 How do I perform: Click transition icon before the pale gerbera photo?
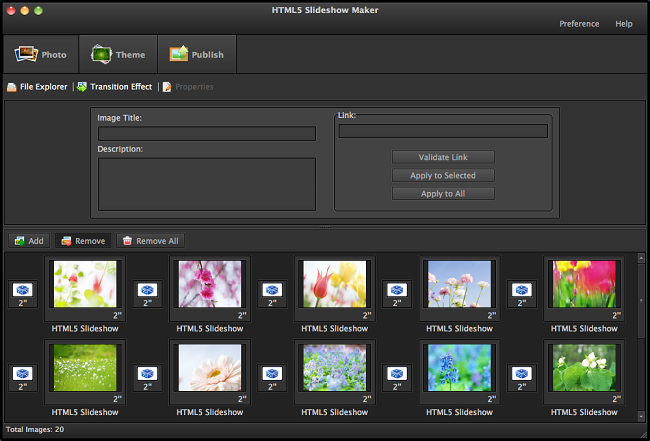click(148, 374)
